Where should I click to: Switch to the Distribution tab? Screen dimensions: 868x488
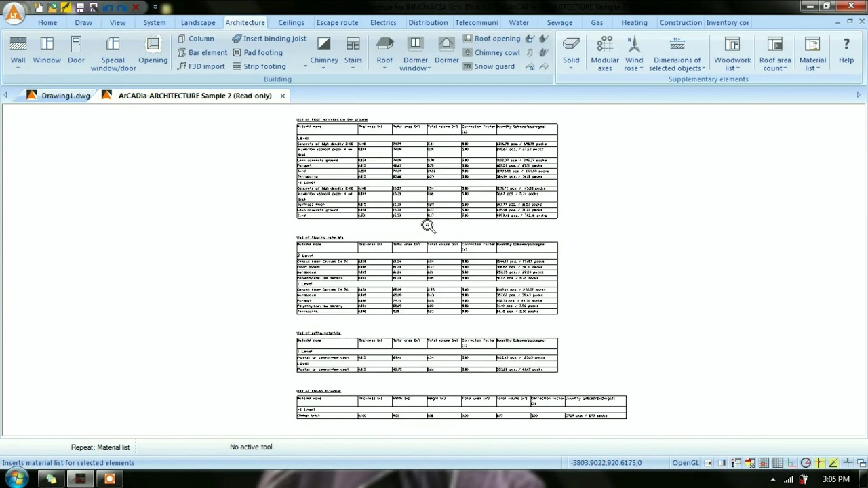pos(428,22)
